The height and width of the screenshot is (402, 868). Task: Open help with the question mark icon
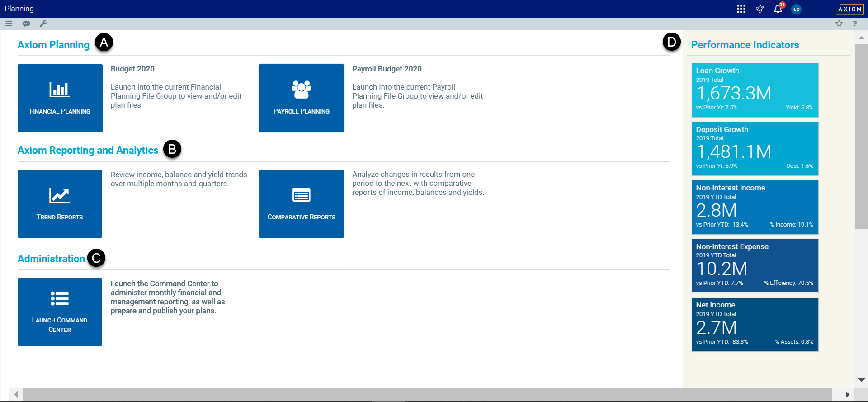tap(854, 24)
